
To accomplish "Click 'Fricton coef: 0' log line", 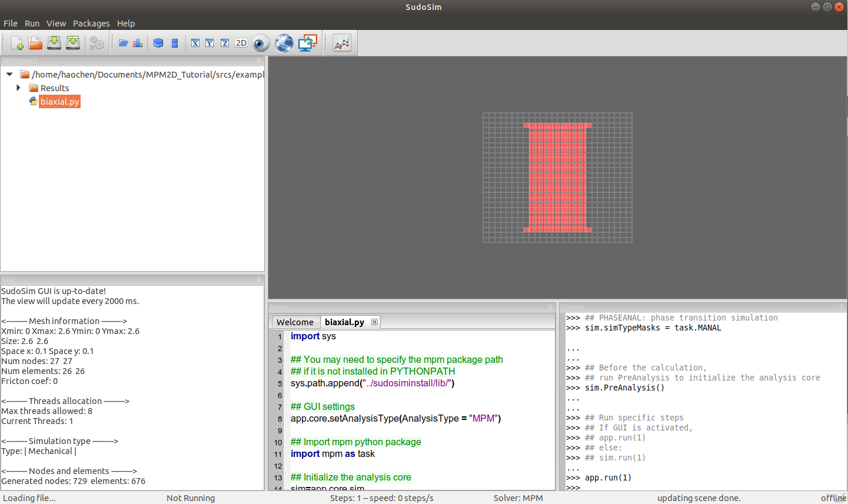I will pos(29,381).
